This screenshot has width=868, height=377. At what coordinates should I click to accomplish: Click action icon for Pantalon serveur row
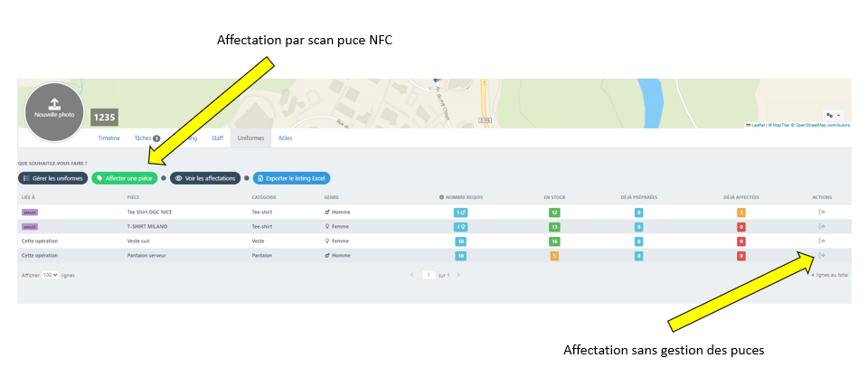(822, 256)
